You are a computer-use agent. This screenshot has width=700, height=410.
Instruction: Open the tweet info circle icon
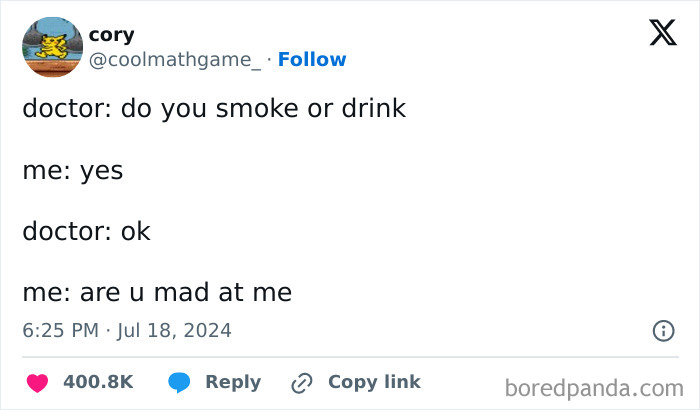tap(663, 331)
